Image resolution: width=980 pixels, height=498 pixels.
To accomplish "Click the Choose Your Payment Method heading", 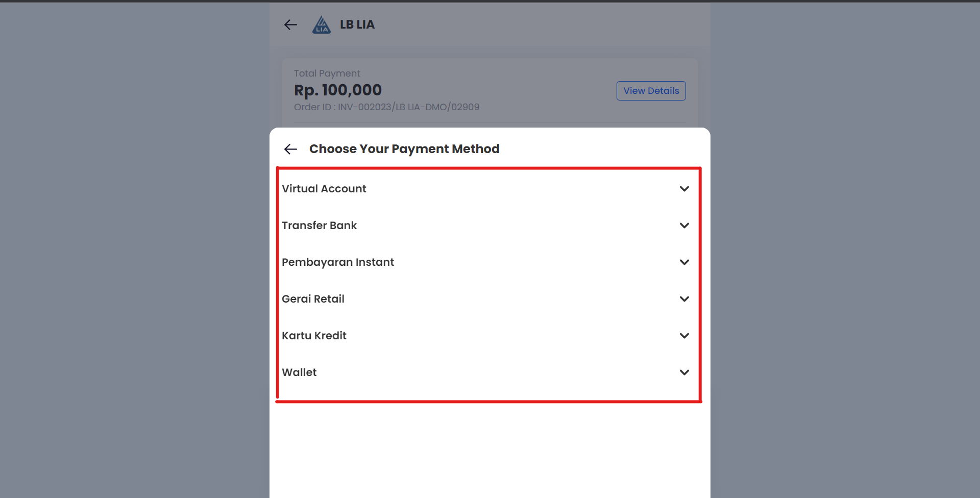I will point(404,149).
